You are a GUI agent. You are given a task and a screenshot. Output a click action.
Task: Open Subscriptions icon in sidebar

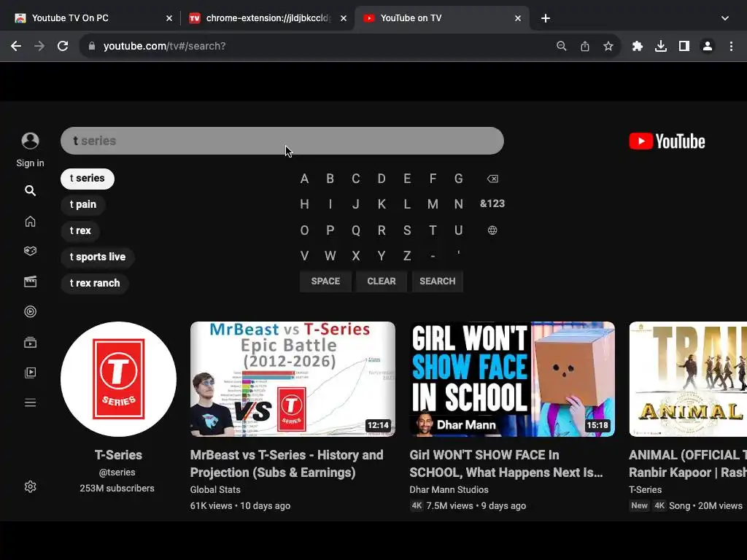pos(30,343)
